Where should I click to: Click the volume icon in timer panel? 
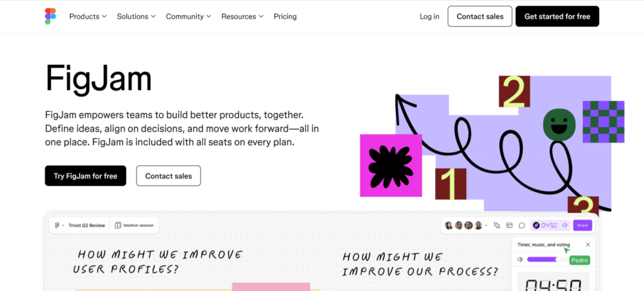(x=520, y=259)
